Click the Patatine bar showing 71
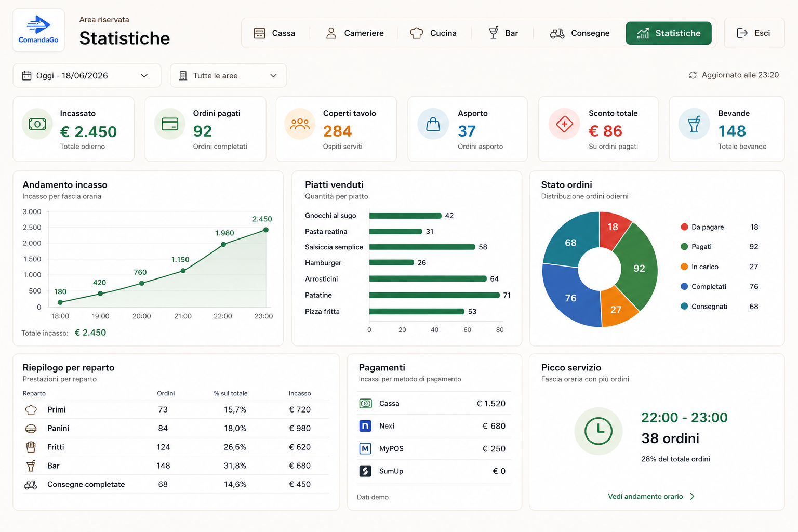This screenshot has width=798, height=532. 434,295
